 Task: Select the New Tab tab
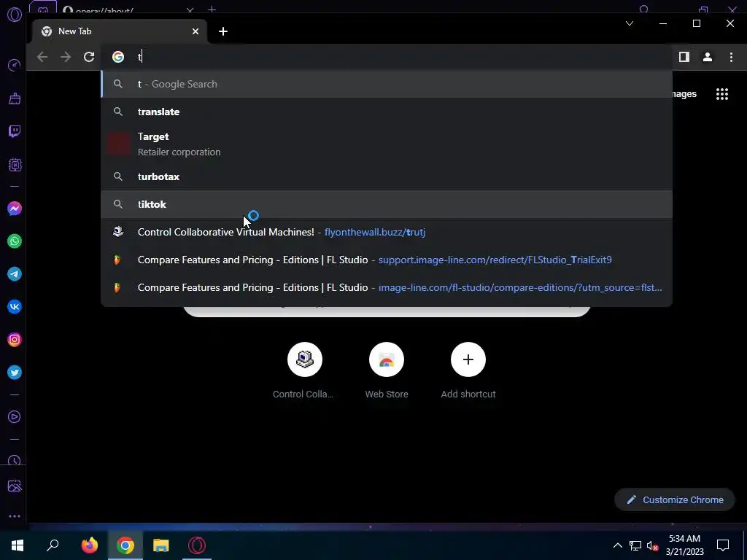point(120,31)
